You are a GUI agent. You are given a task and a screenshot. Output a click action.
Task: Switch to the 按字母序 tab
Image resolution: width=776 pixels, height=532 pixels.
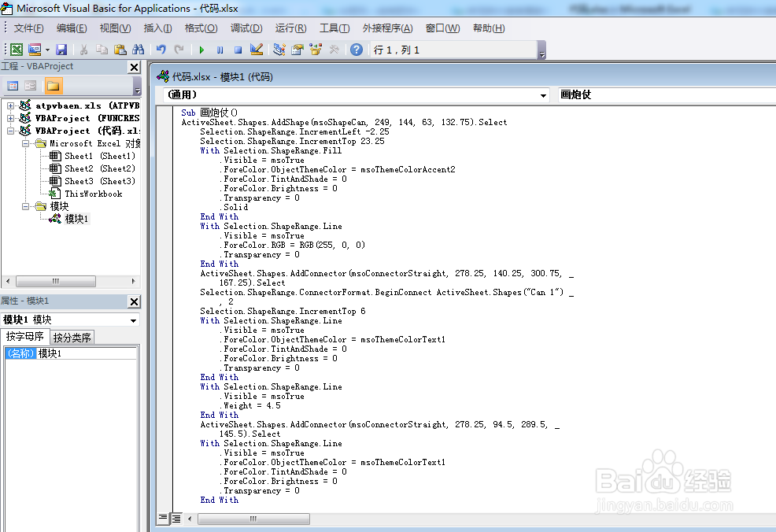click(x=24, y=337)
